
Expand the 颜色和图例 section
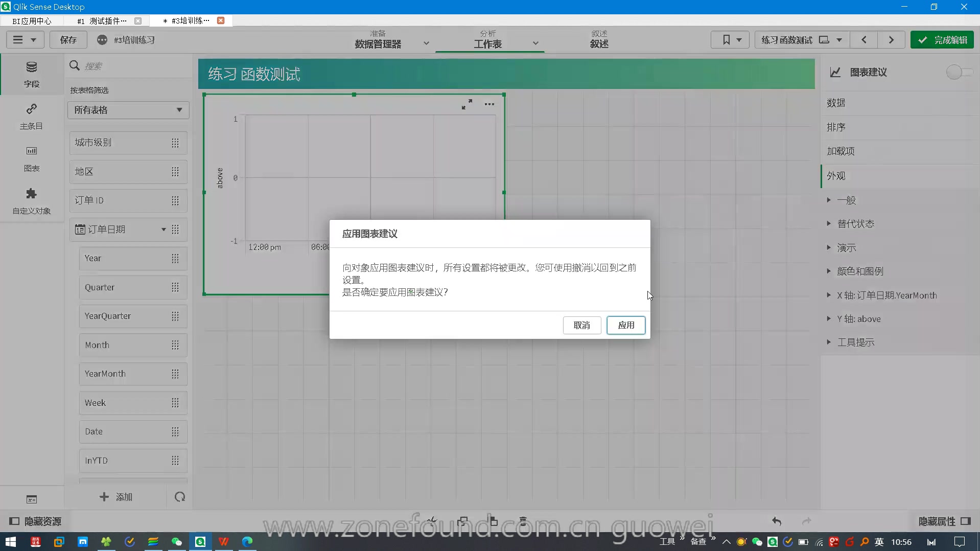tap(860, 271)
